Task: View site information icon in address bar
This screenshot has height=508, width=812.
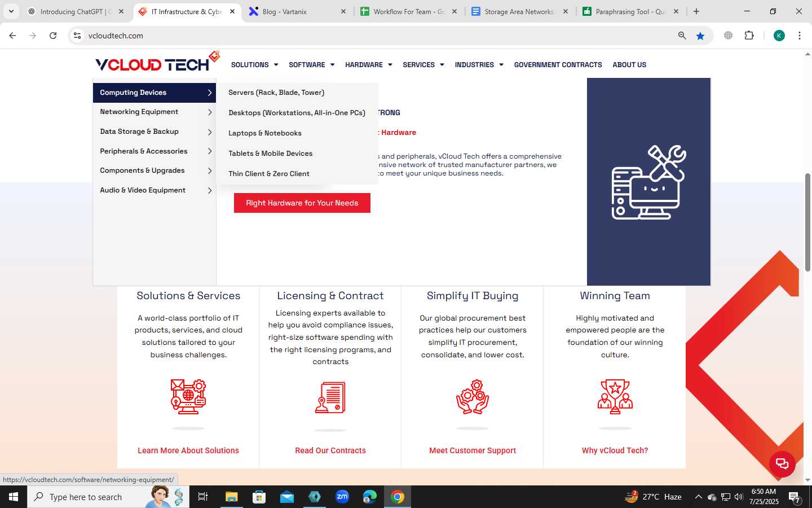Action: 77,36
